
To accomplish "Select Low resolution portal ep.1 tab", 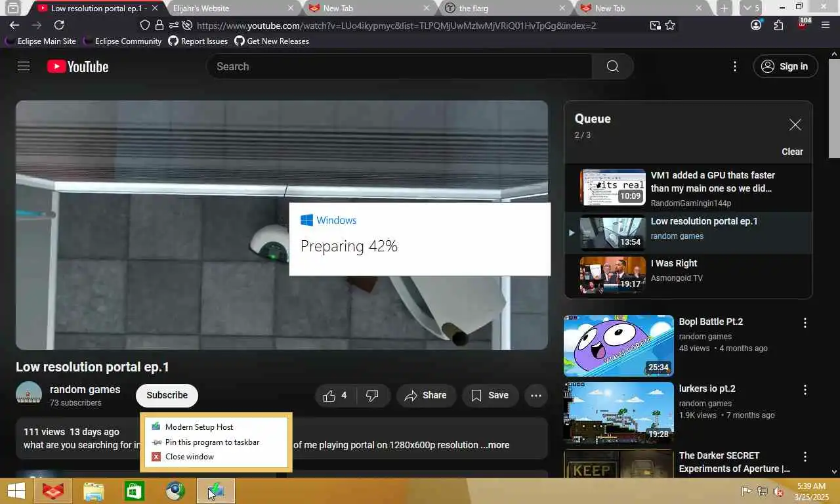I will pos(98,9).
